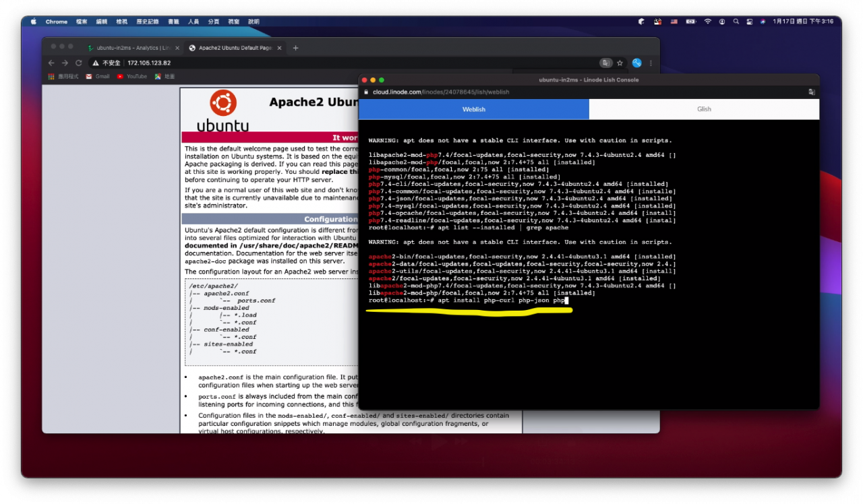Image resolution: width=863 pixels, height=504 pixels.
Task: Click the /etc/apache2/ tree text
Action: coord(213,286)
